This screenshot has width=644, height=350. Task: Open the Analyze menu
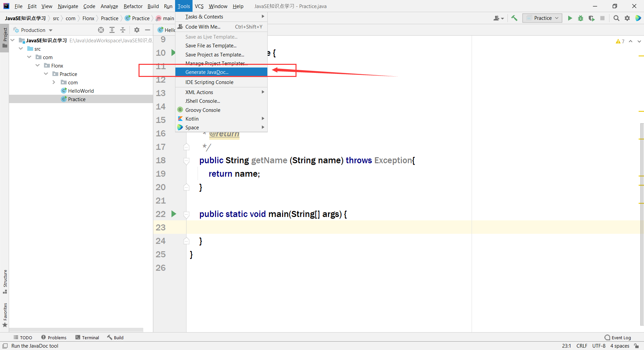[109, 6]
